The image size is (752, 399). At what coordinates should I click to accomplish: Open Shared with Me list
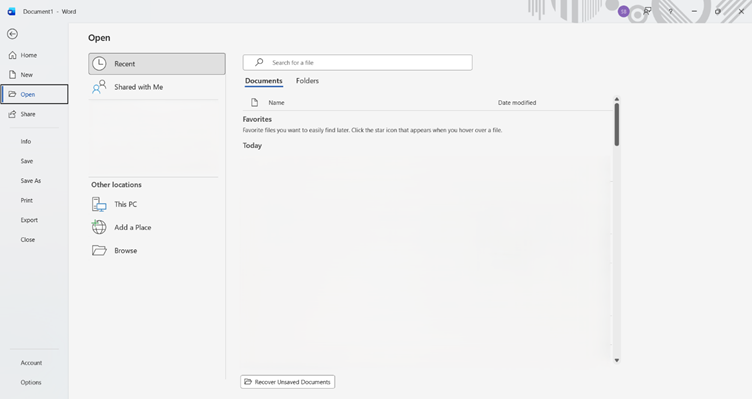point(157,87)
